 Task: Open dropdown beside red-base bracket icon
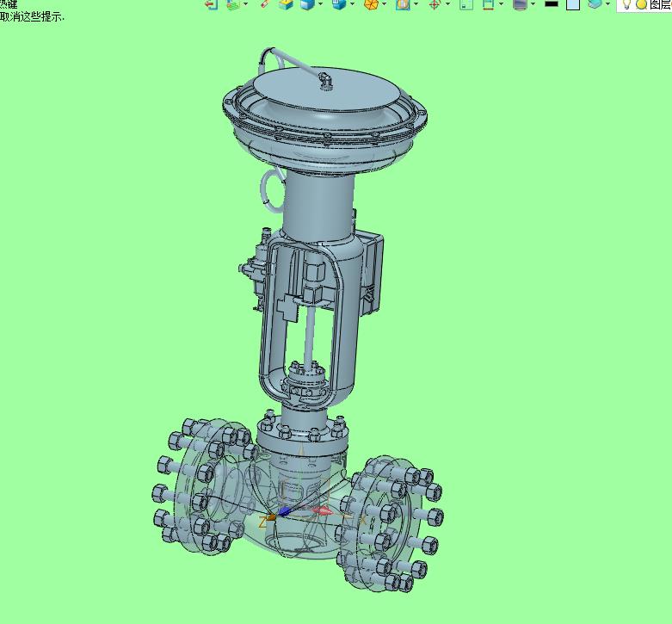point(501,3)
